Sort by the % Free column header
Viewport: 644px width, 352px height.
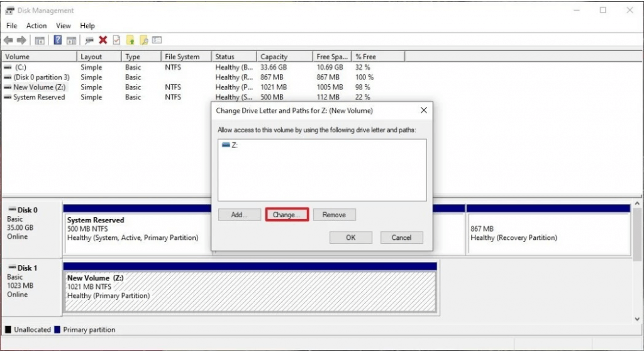pos(378,57)
